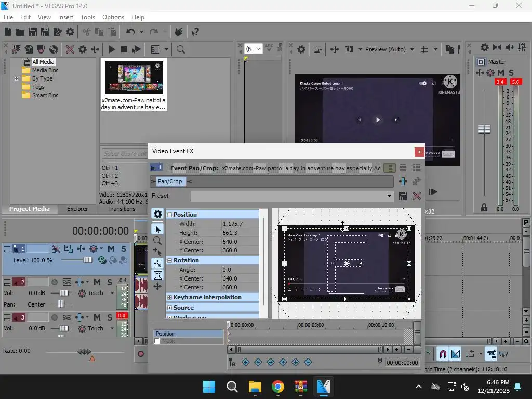Delete keyframe with minus diamond button
The width and height of the screenshot is (532, 399).
(x=308, y=362)
